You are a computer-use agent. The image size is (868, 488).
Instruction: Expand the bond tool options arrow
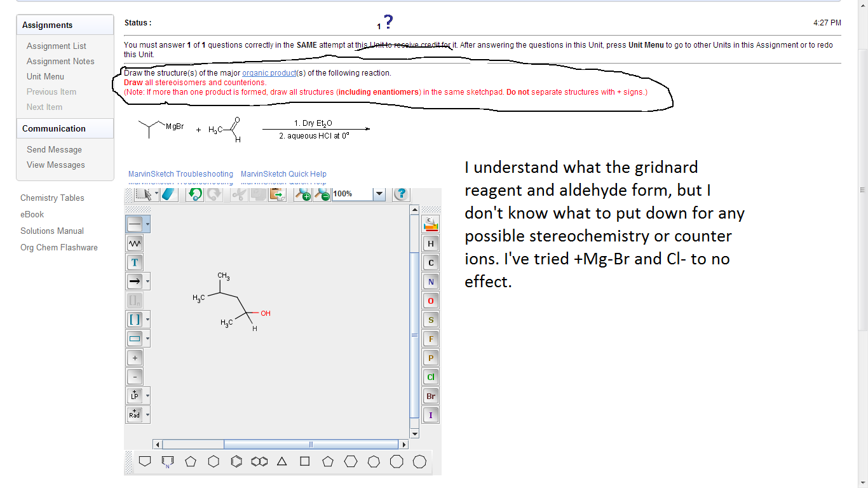point(147,224)
